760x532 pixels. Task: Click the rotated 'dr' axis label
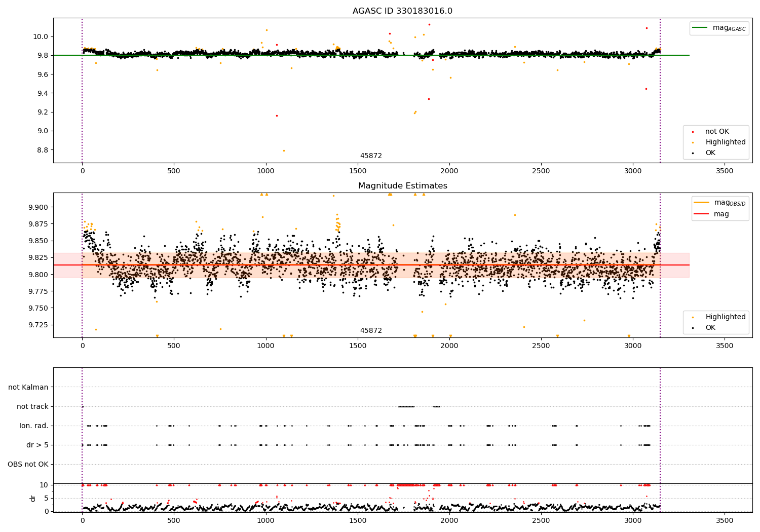point(33,498)
